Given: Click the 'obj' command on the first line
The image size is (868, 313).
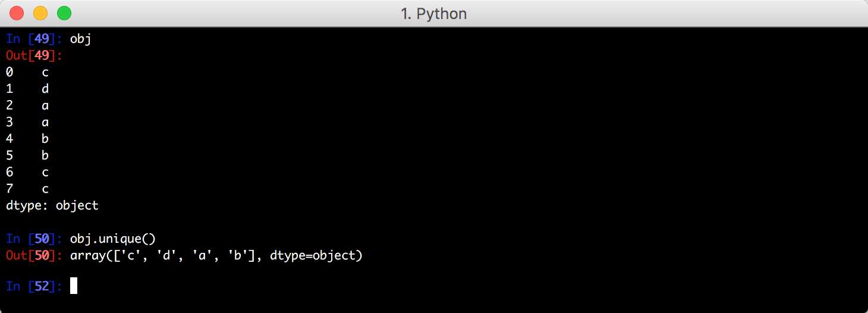Looking at the screenshot, I should [x=80, y=39].
